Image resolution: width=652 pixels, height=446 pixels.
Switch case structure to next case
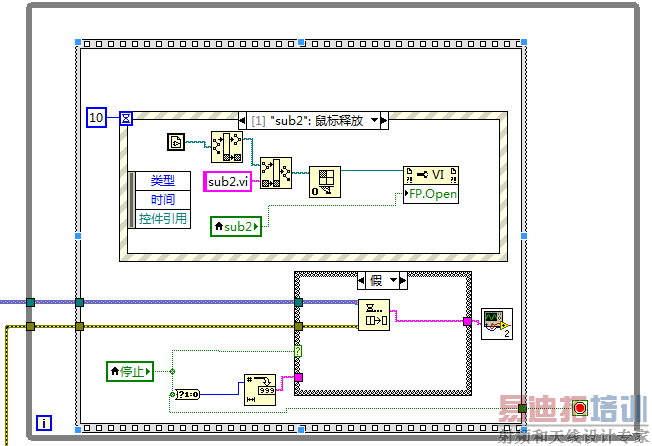[x=403, y=281]
